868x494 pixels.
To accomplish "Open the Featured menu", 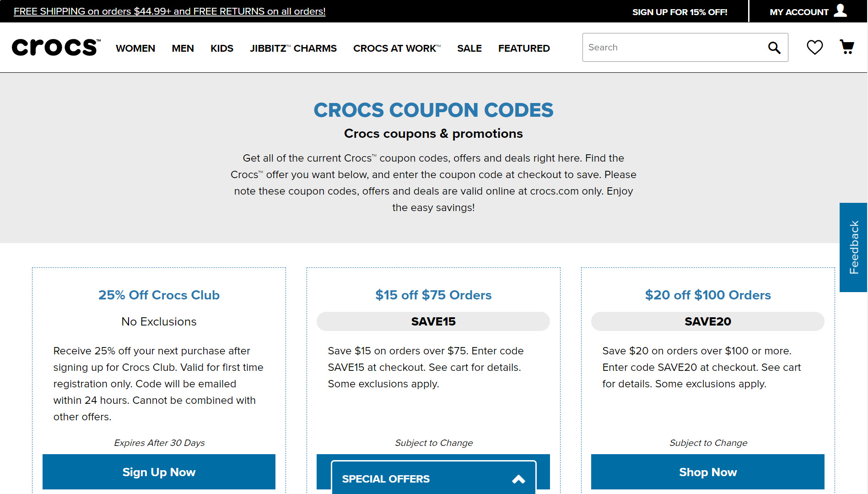I will (x=524, y=48).
